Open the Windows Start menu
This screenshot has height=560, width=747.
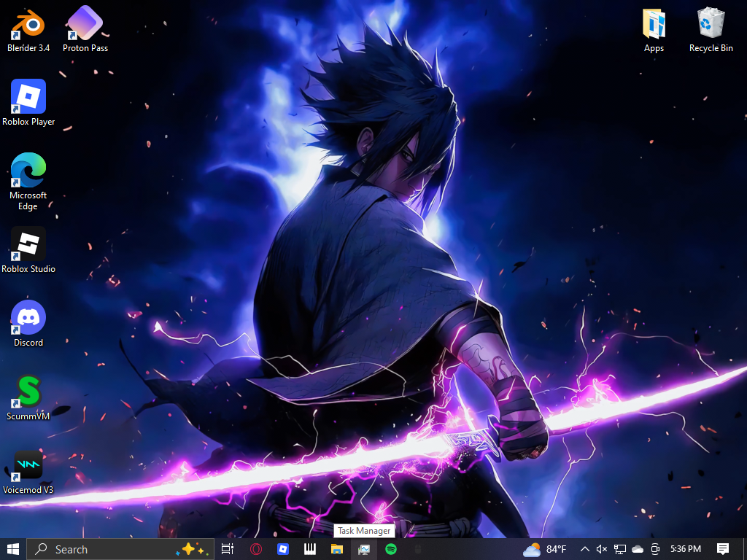pyautogui.click(x=13, y=549)
